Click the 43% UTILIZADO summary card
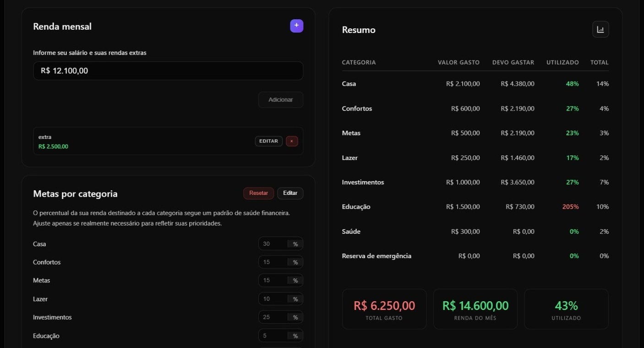 566,308
